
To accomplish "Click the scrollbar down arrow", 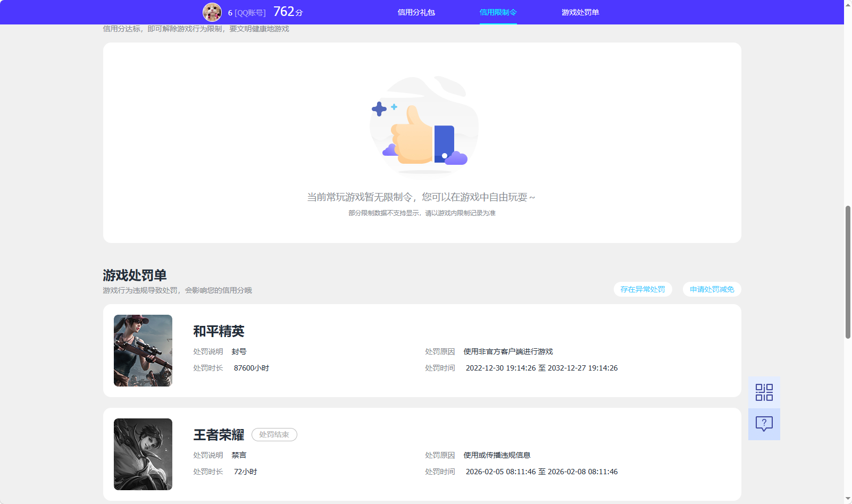I will point(848,499).
